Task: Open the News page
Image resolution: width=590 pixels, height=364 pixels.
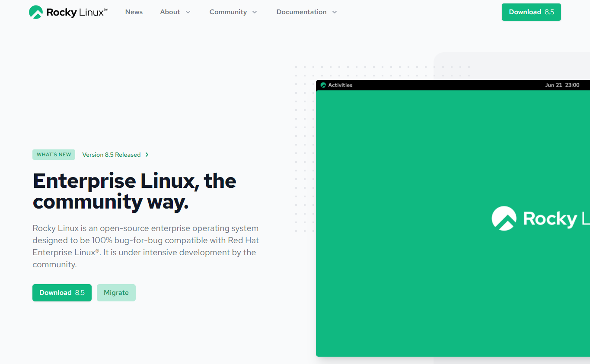Action: click(134, 12)
